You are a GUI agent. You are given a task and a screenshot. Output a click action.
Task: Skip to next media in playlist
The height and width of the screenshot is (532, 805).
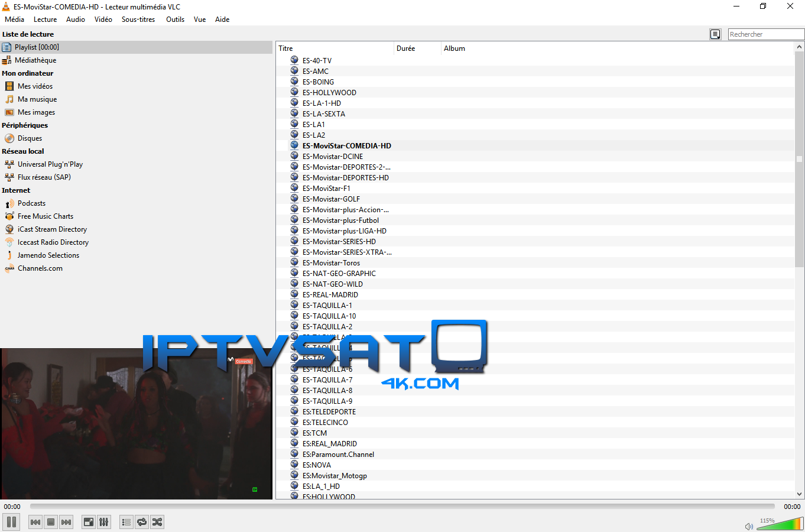tap(66, 522)
